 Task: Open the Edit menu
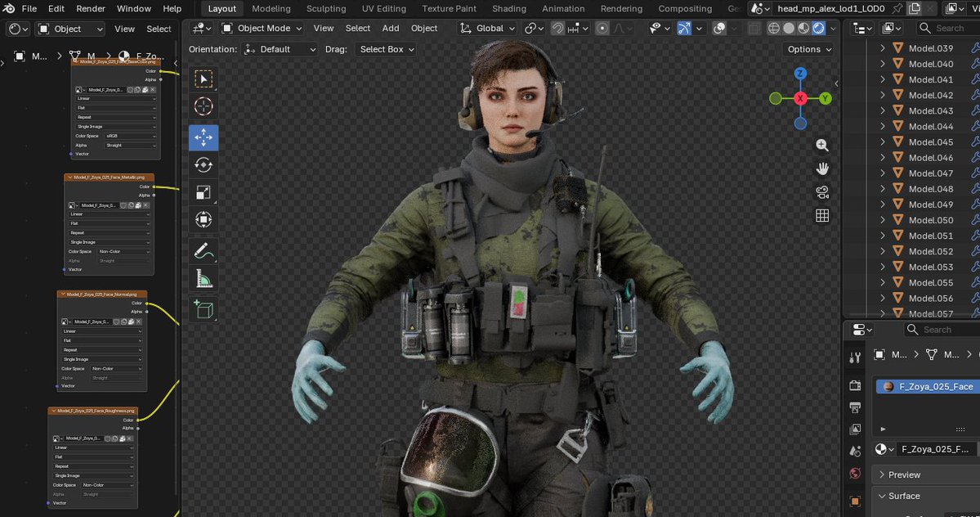(x=56, y=9)
